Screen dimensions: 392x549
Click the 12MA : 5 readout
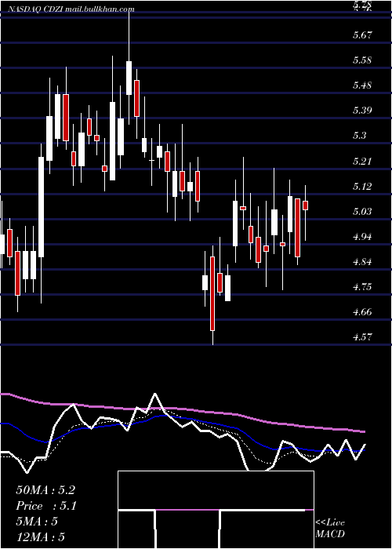pos(41,537)
